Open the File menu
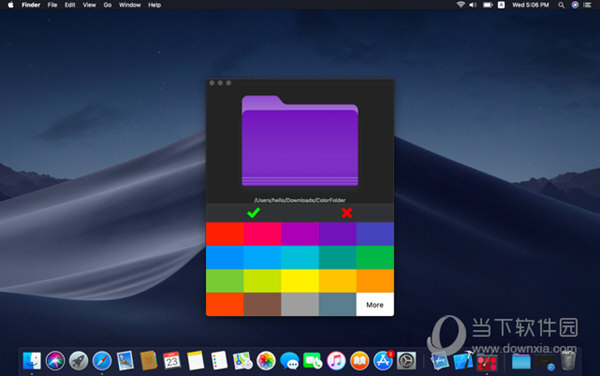 [x=52, y=5]
